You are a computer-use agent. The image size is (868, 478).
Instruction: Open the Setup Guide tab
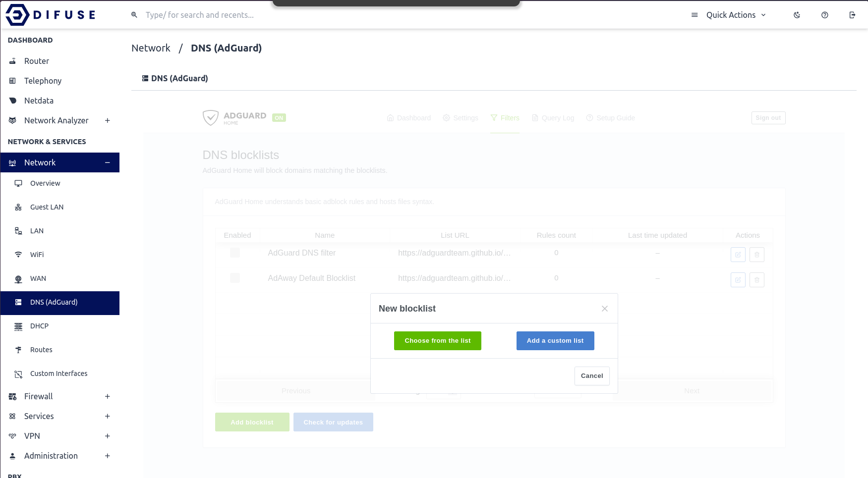pos(610,118)
